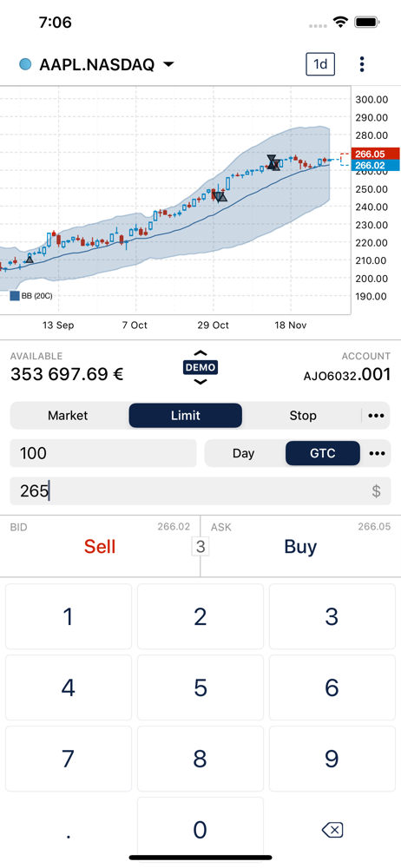The image size is (401, 868).
Task: Expand the DEMO account switcher
Action: click(200, 367)
